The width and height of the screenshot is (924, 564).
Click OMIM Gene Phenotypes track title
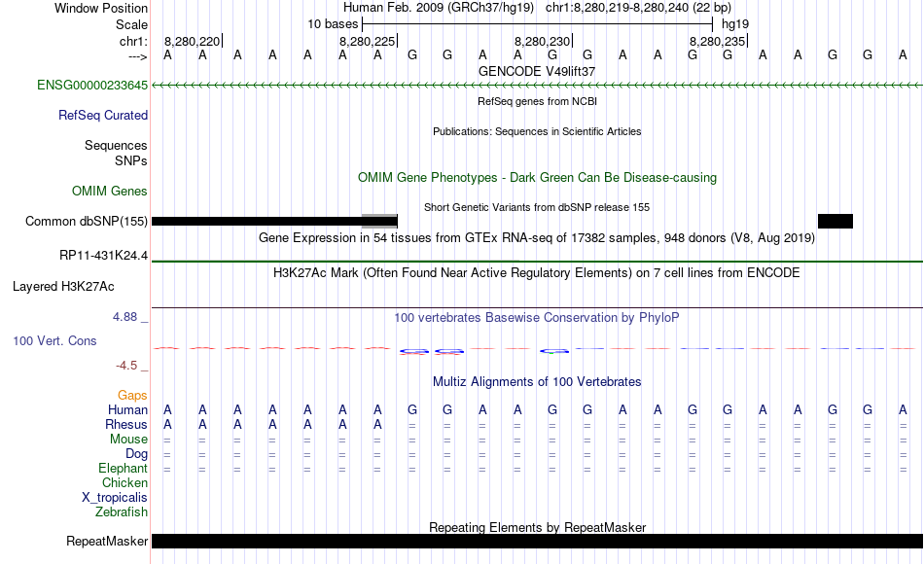[538, 177]
